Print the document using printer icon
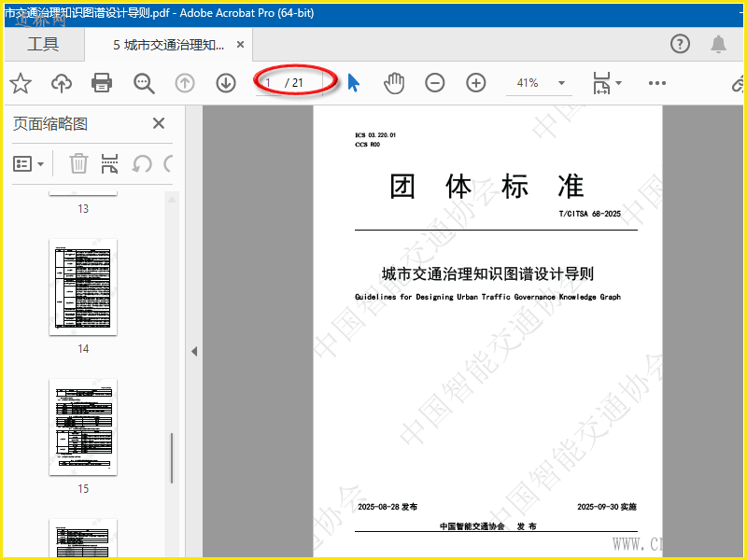The width and height of the screenshot is (747, 560). tap(102, 83)
